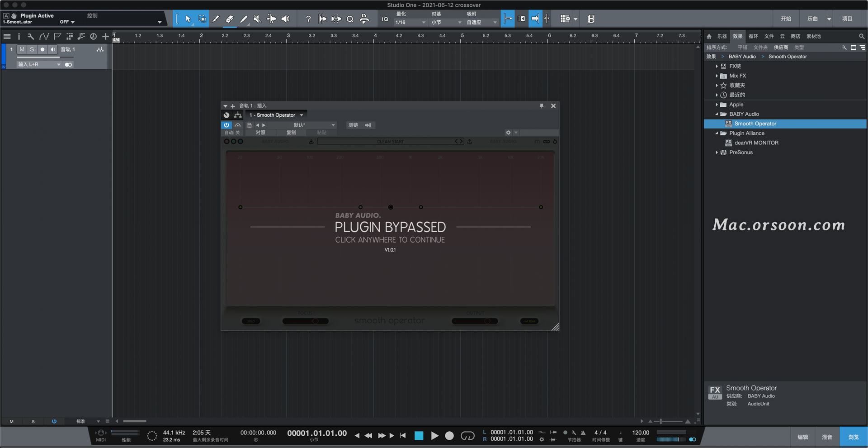Select the Range tool
Viewport: 868px width, 448px height.
point(202,19)
